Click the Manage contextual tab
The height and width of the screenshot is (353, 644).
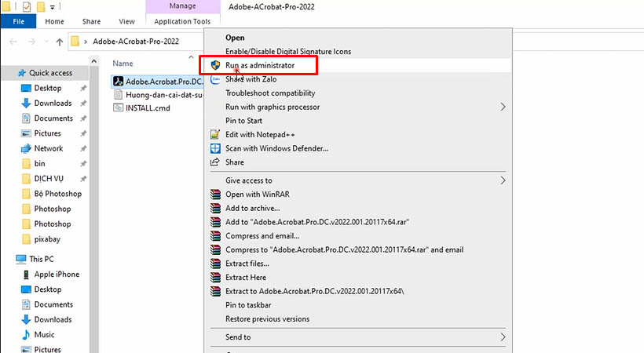click(183, 6)
